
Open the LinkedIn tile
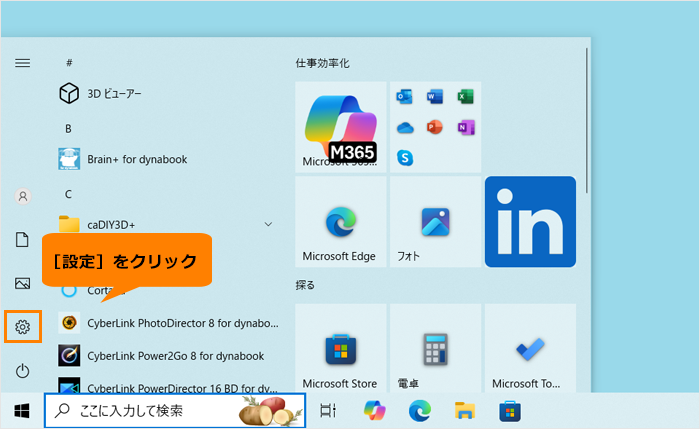[x=530, y=222]
